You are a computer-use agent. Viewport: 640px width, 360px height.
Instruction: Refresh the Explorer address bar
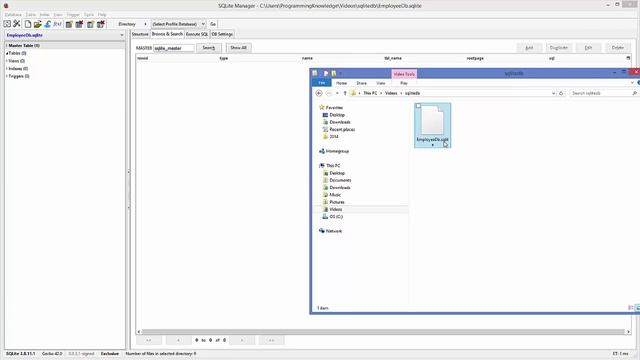561,93
